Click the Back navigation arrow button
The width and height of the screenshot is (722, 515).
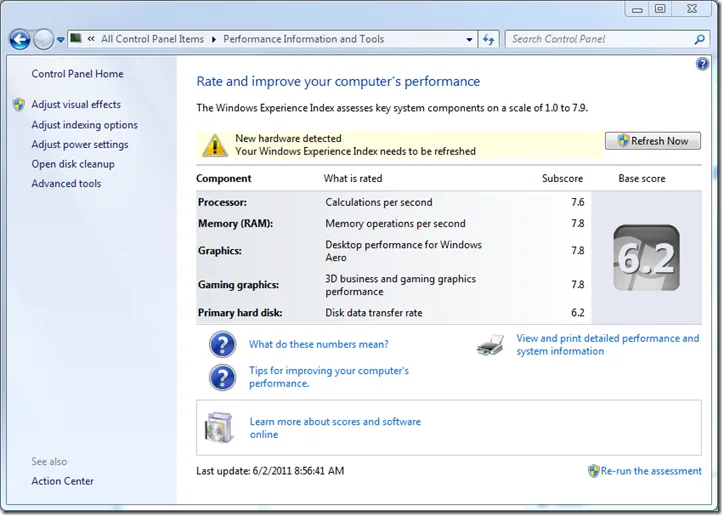click(20, 40)
